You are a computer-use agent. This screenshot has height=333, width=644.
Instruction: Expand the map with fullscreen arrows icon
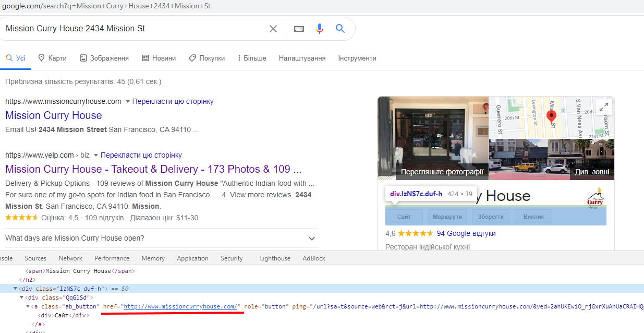[603, 107]
